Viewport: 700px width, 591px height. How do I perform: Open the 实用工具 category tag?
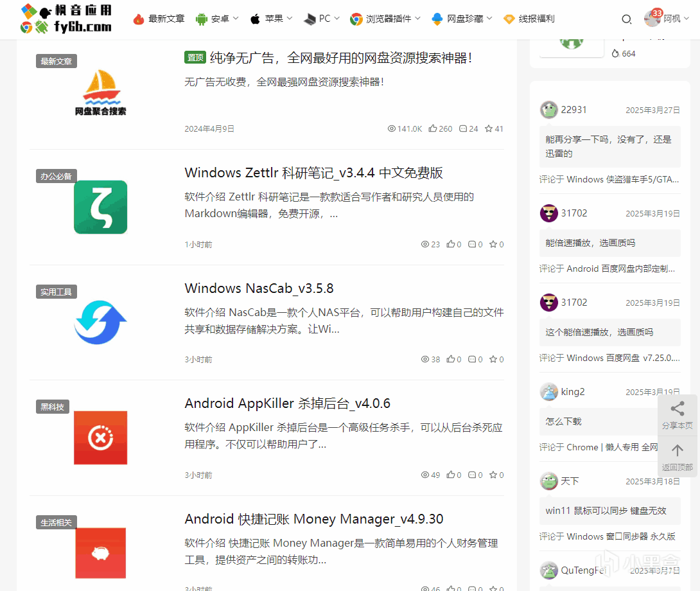[x=57, y=292]
